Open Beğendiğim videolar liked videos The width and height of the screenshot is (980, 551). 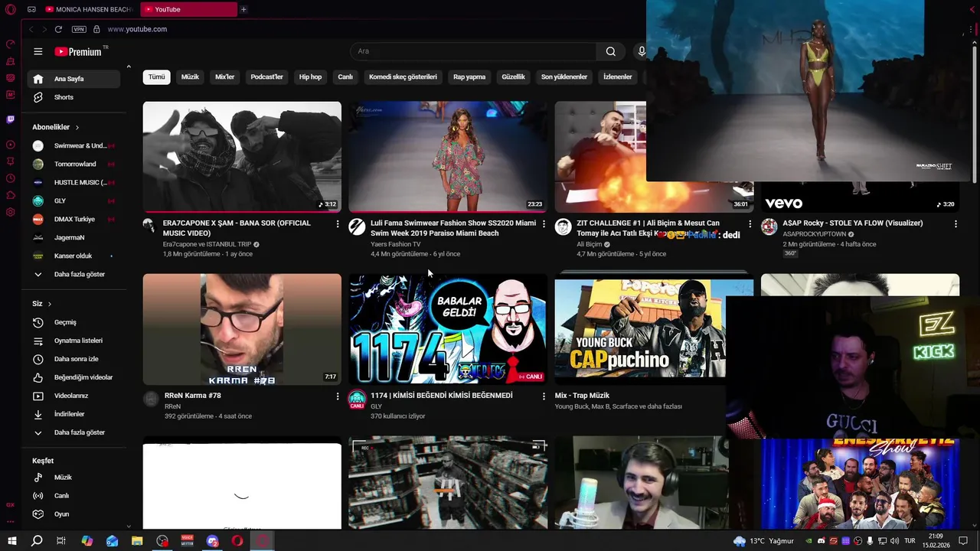73,377
